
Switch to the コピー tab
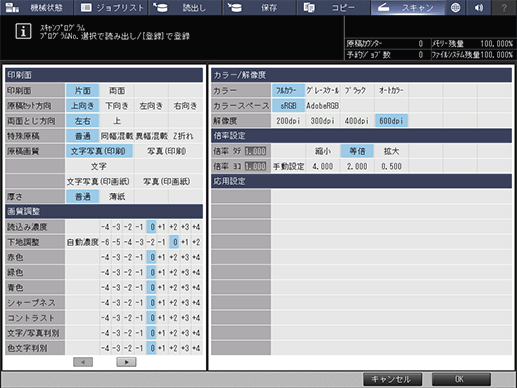[x=334, y=7]
